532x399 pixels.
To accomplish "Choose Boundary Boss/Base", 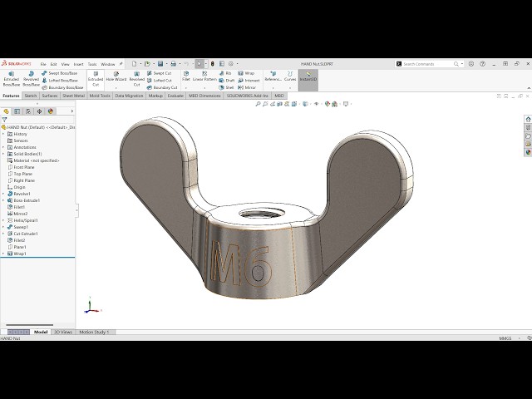I will tap(62, 87).
